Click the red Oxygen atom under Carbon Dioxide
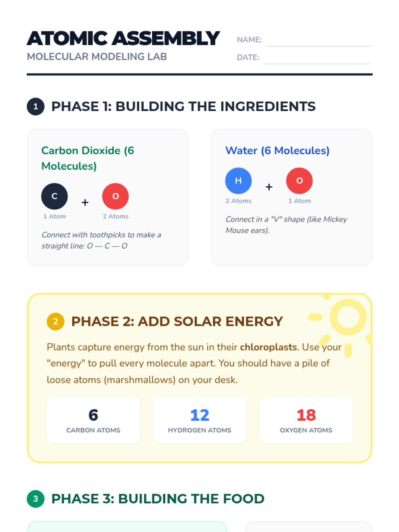This screenshot has width=399, height=532. tap(115, 196)
